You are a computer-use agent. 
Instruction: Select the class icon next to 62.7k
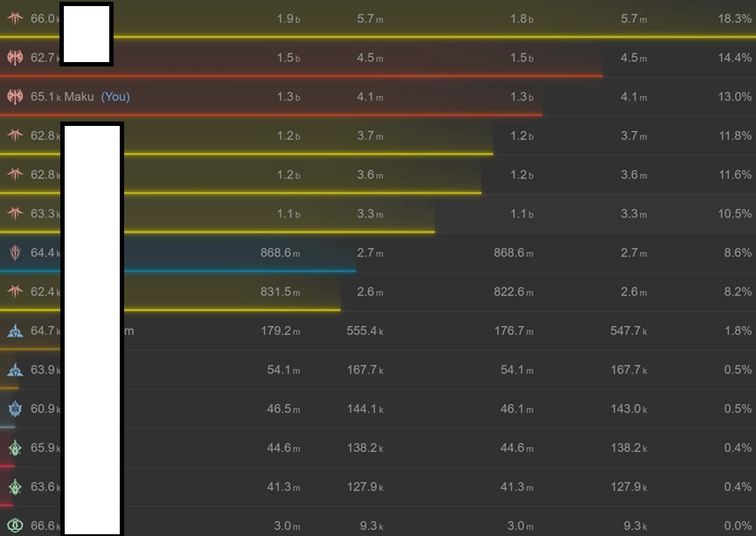(15, 58)
